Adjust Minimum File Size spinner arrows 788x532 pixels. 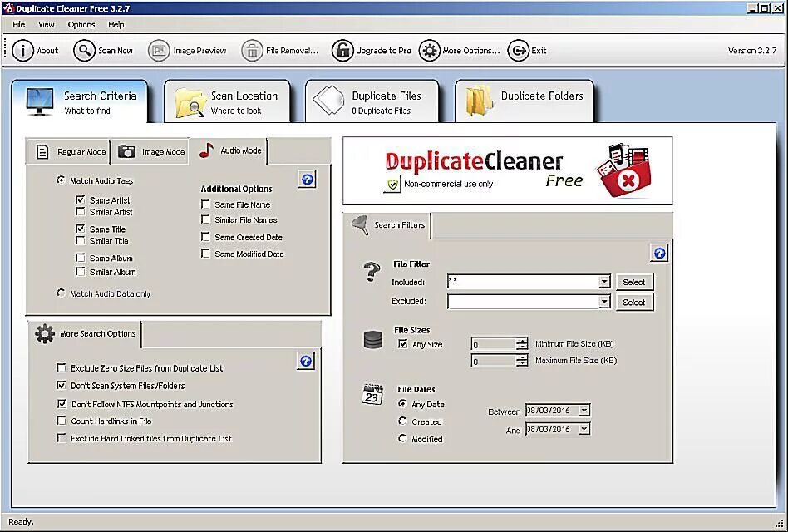click(x=522, y=344)
